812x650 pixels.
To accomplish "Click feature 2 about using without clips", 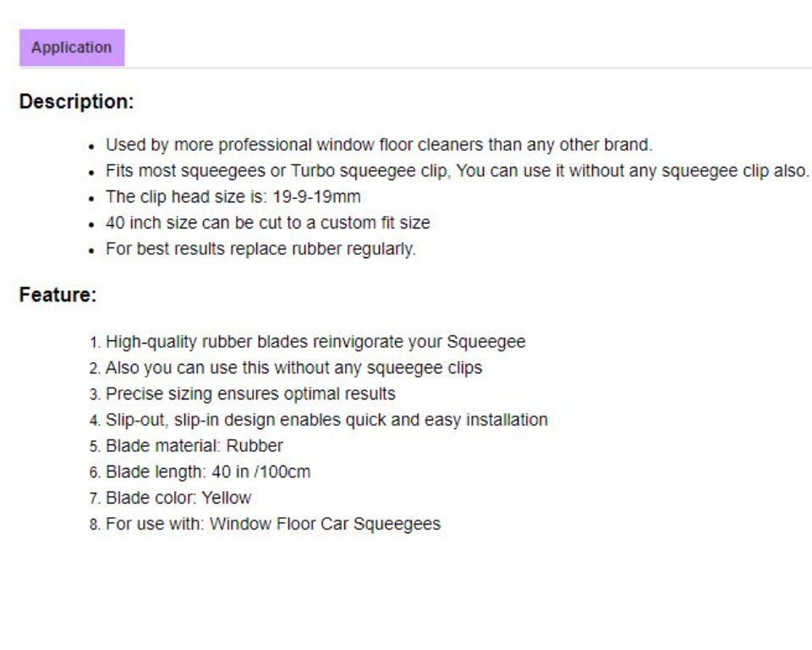I will (294, 369).
